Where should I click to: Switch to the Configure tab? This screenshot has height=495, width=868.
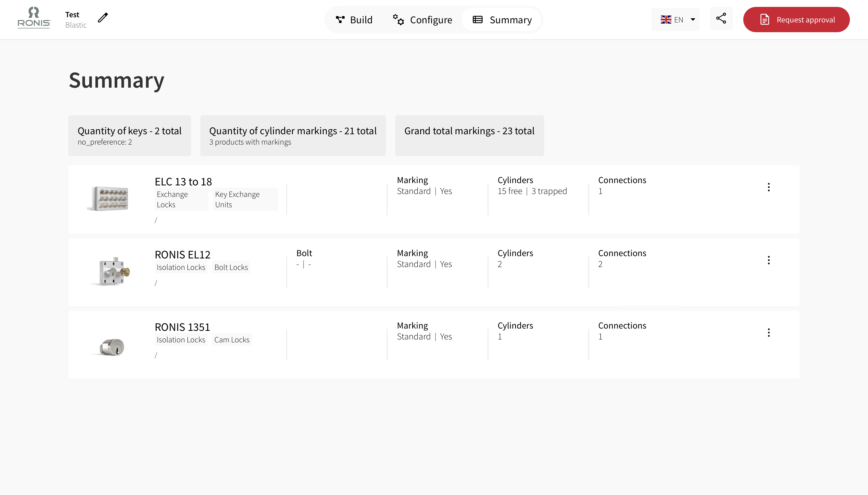[x=423, y=20]
